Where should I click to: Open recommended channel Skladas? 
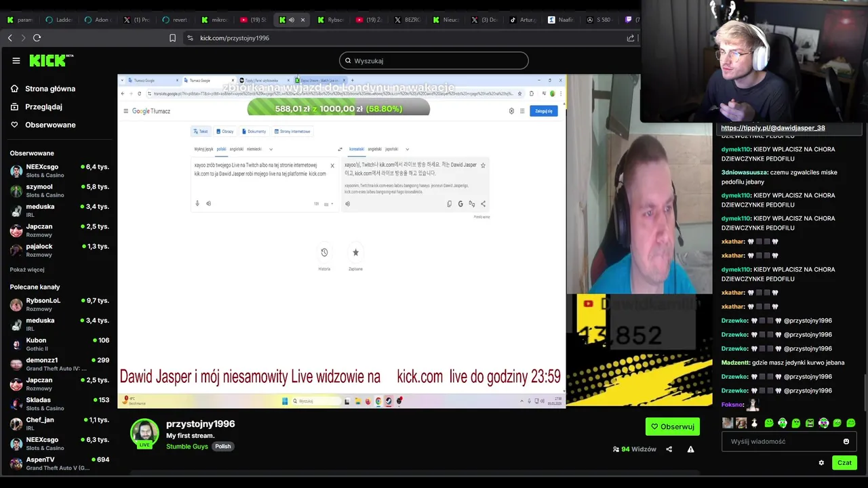click(60, 404)
